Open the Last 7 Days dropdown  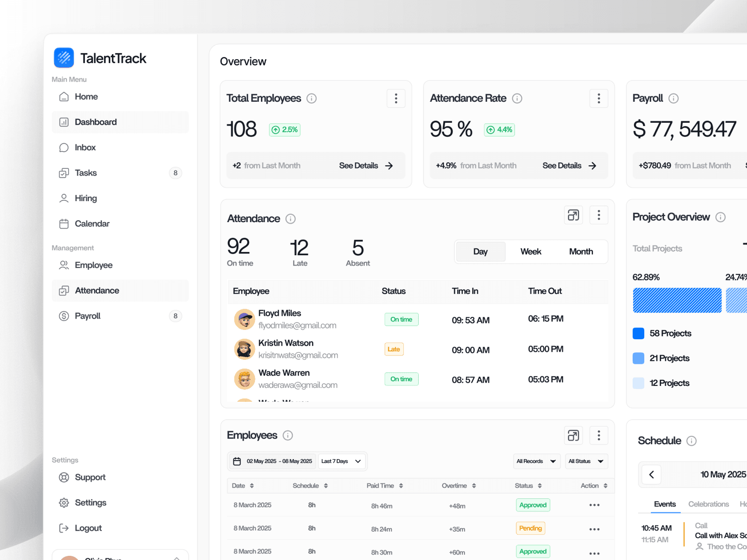click(x=341, y=461)
